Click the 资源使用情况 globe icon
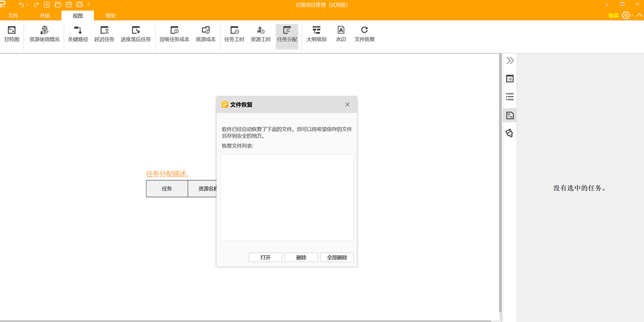The width and height of the screenshot is (644, 322). [45, 31]
